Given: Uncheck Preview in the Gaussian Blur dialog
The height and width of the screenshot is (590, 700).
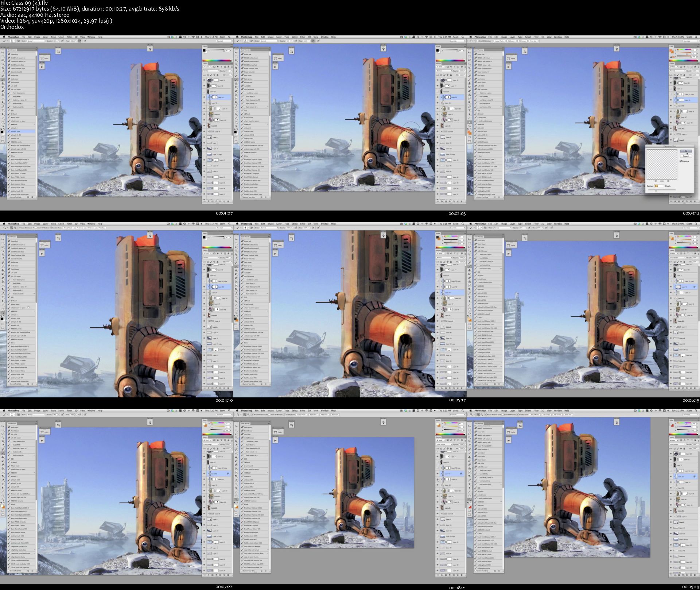Looking at the screenshot, I should (x=681, y=161).
